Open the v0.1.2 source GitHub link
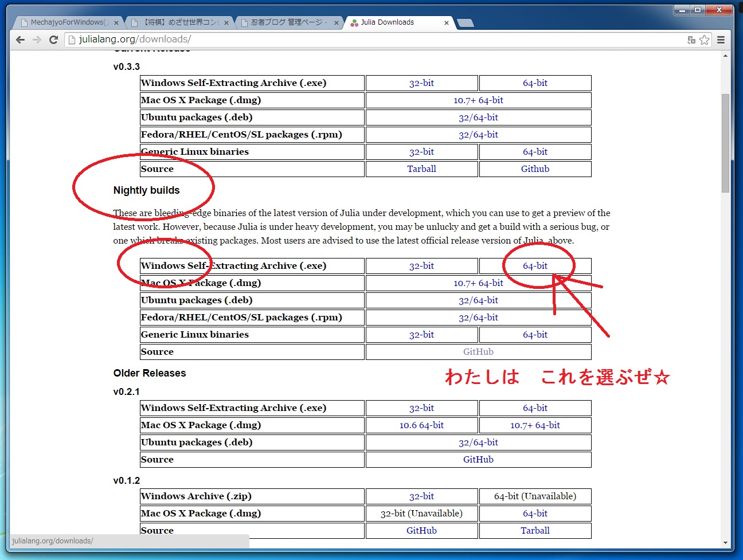The height and width of the screenshot is (560, 743). point(421,531)
